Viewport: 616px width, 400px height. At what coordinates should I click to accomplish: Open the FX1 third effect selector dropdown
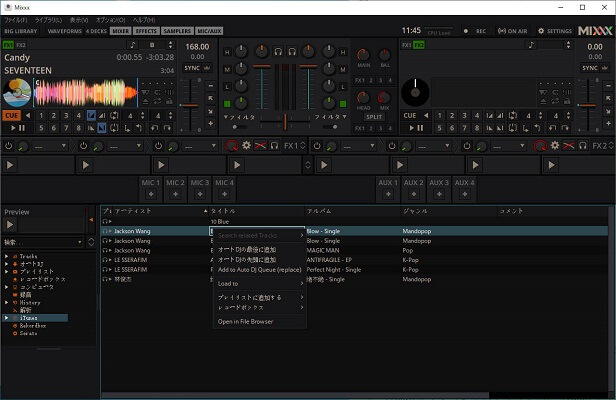click(200, 146)
